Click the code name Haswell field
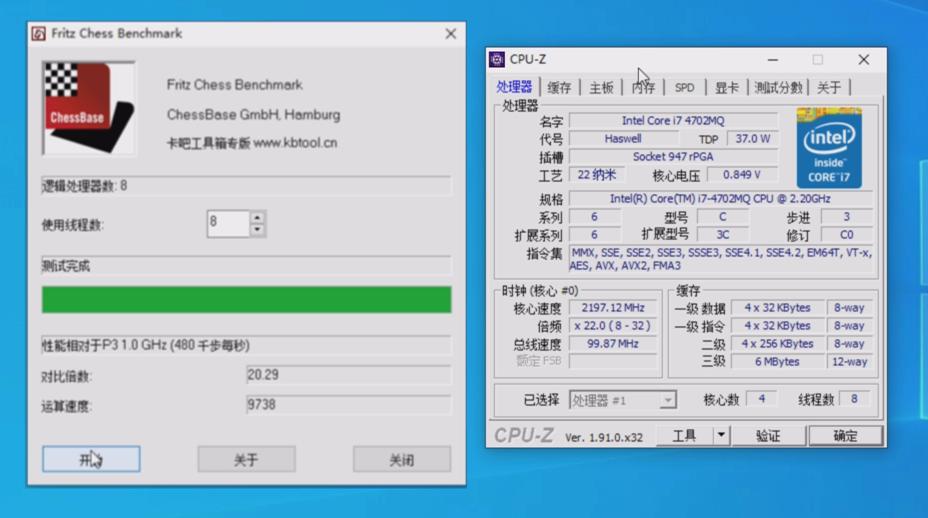Image resolution: width=928 pixels, height=518 pixels. click(623, 139)
